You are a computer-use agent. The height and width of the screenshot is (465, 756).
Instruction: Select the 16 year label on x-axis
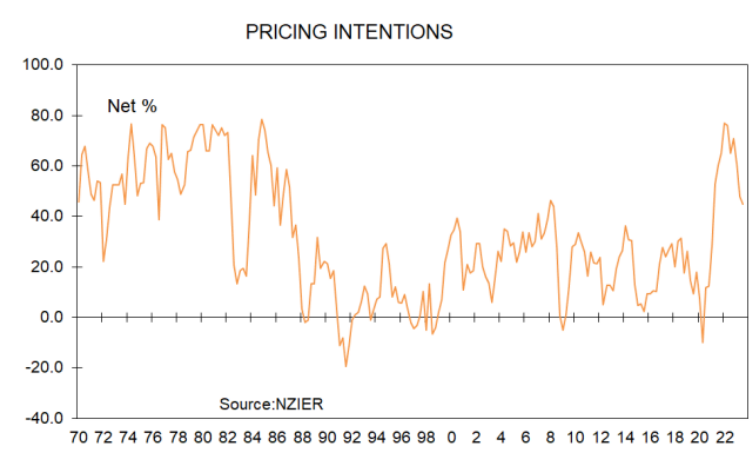[x=650, y=438]
